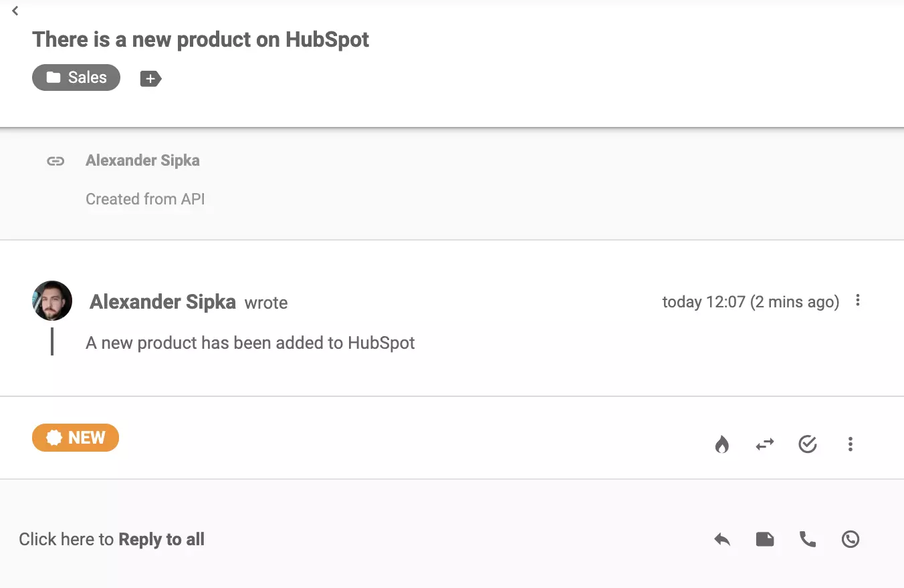The height and width of the screenshot is (588, 904).
Task: Add a new tag with the plus icon
Action: 150,78
